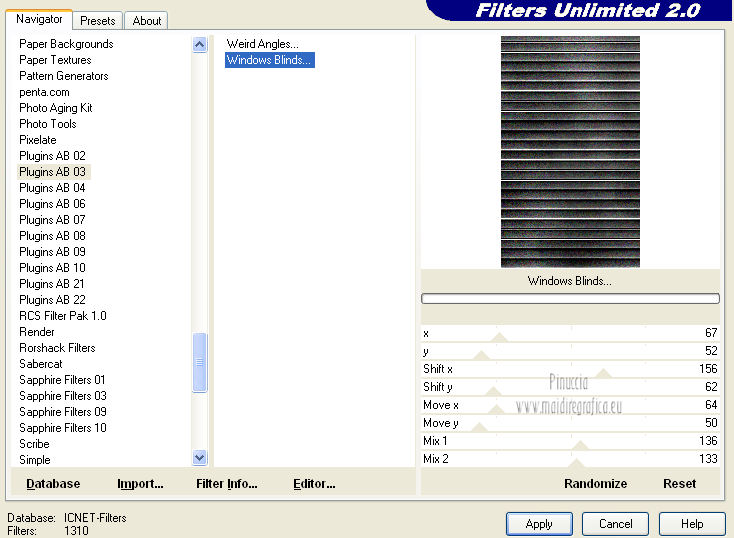This screenshot has width=734, height=538.
Task: Click the Move y slider handle
Action: (x=479, y=427)
